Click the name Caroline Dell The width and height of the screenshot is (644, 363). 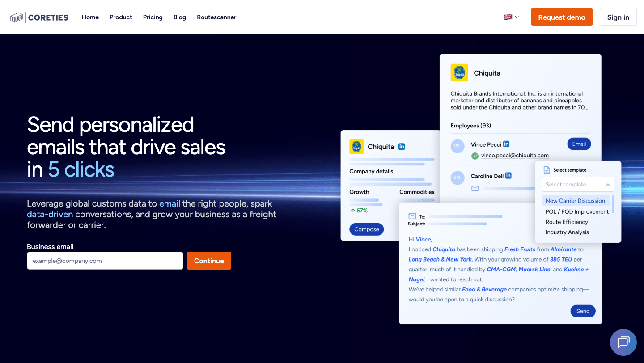tap(487, 176)
